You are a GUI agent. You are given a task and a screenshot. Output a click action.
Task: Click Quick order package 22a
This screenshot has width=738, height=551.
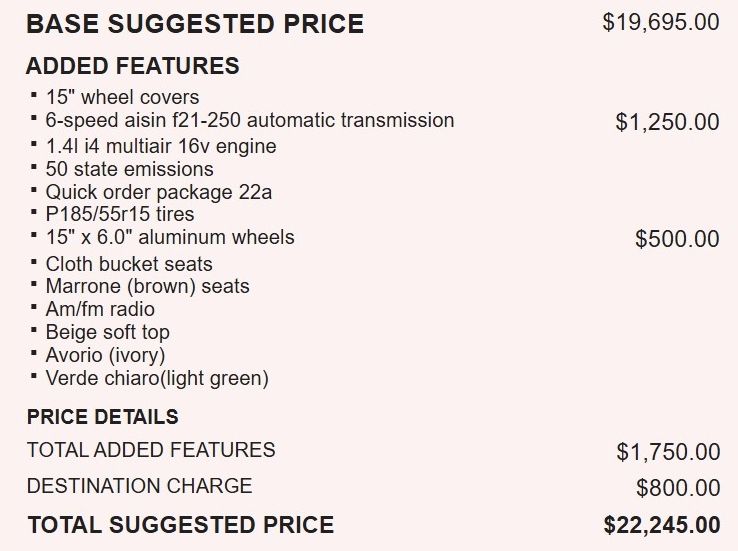pos(158,192)
